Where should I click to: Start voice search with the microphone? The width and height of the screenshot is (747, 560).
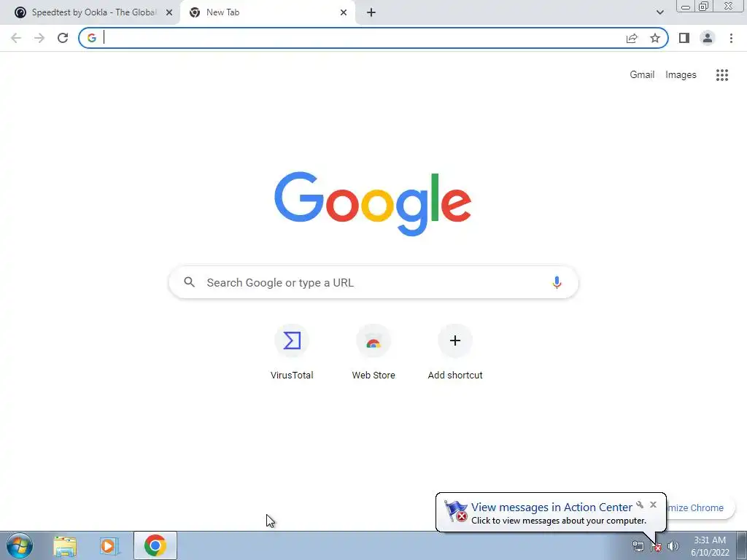pyautogui.click(x=557, y=282)
